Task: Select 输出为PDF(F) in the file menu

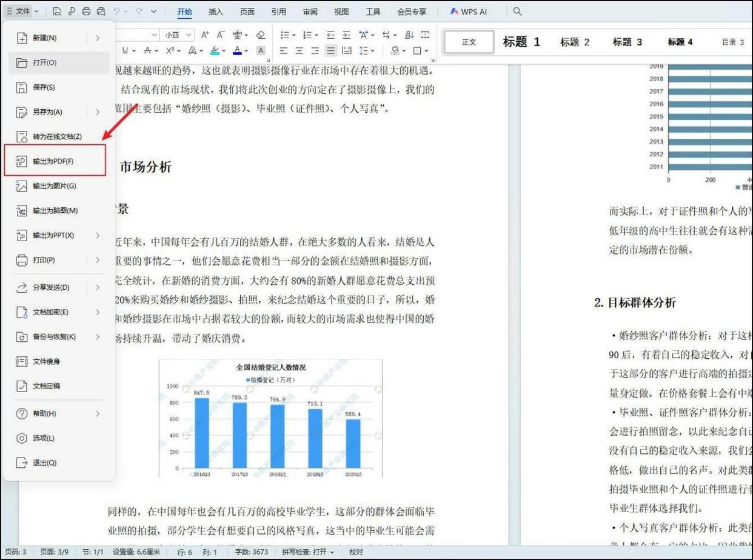Action: point(55,161)
